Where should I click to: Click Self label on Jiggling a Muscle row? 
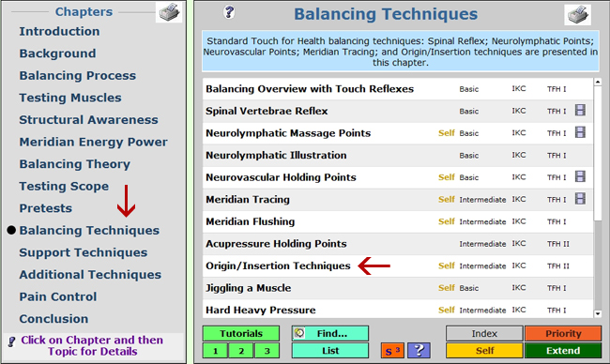[x=446, y=288]
